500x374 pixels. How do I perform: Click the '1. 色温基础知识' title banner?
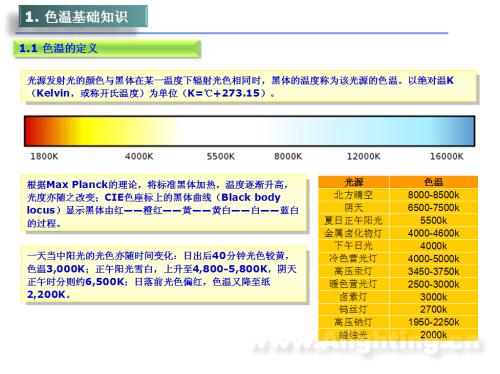(x=83, y=16)
